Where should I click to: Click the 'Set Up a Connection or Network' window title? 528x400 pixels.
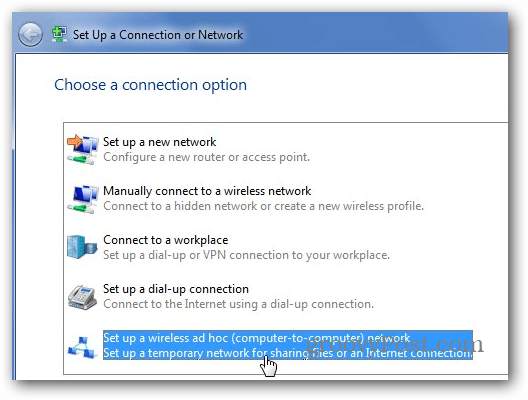click(158, 35)
